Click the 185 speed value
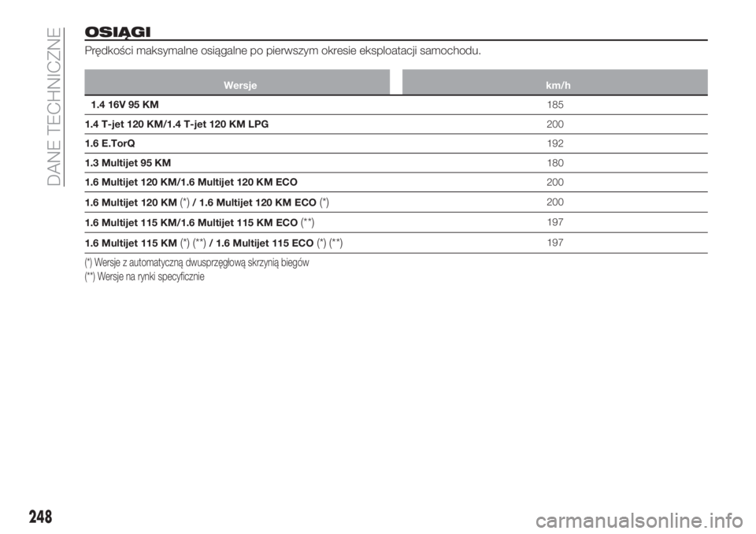Image resolution: width=756 pixels, height=534 pixels. click(555, 105)
